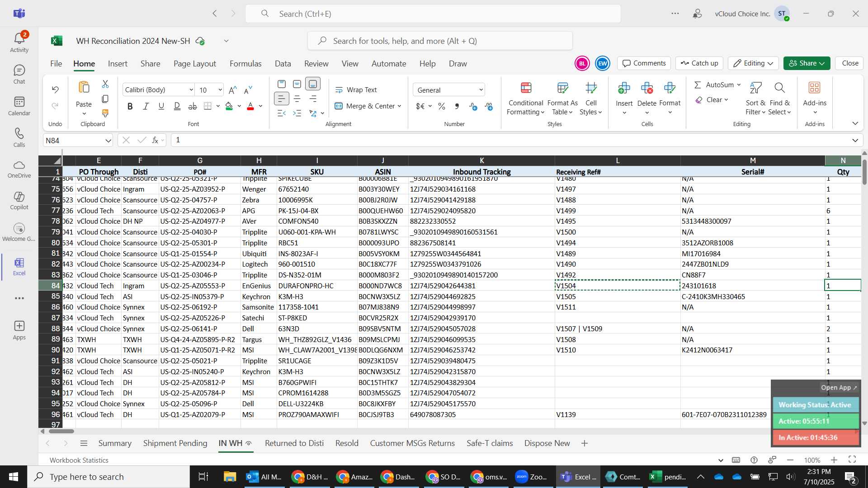Click the Undo arrow icon
This screenshot has height=488, width=868.
55,89
